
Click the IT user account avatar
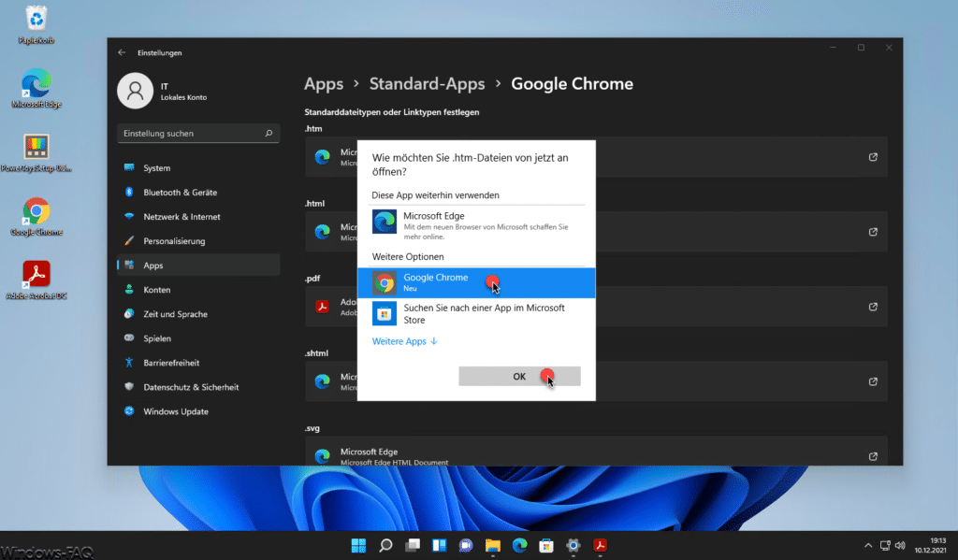coord(135,91)
